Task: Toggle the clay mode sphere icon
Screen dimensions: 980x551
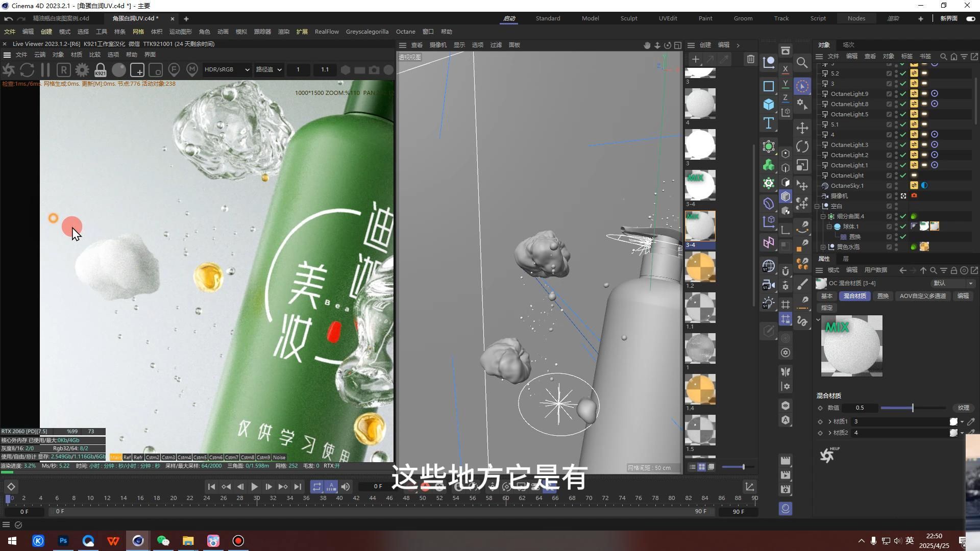Action: tap(118, 70)
